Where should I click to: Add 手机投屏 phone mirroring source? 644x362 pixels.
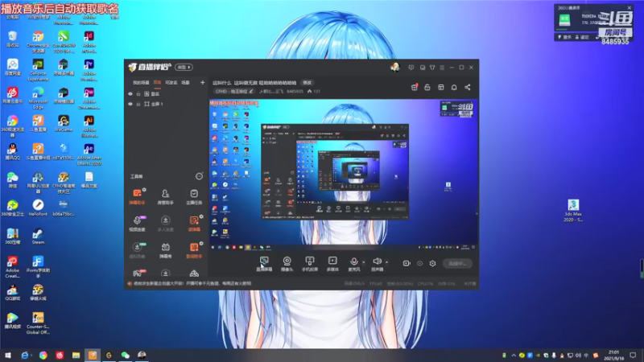point(310,264)
